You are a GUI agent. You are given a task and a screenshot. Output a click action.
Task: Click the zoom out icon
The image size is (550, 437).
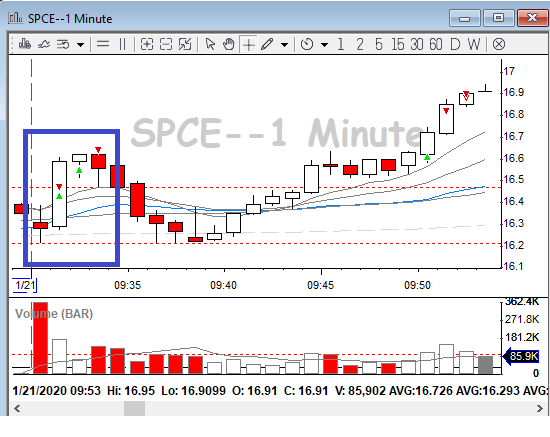coord(166,44)
